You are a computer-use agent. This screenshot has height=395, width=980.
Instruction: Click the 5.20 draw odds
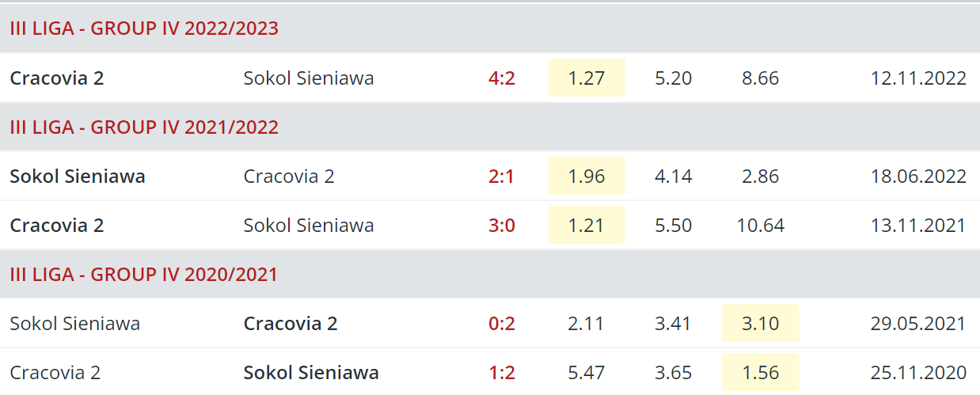pyautogui.click(x=674, y=78)
